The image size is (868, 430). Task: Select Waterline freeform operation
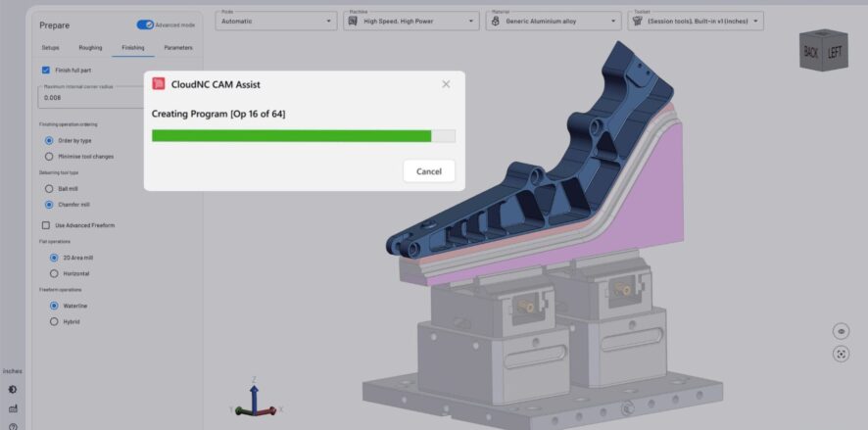pyautogui.click(x=54, y=306)
